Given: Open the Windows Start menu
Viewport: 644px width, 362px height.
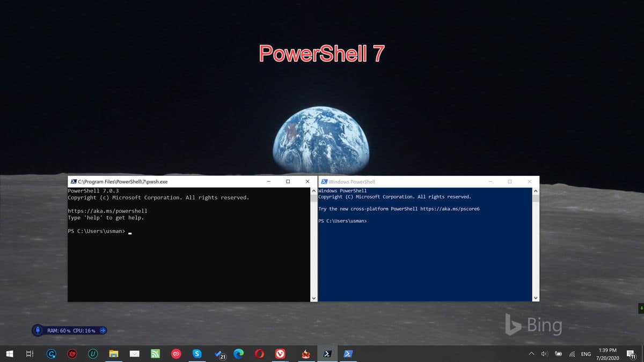Looking at the screenshot, I should pyautogui.click(x=10, y=354).
